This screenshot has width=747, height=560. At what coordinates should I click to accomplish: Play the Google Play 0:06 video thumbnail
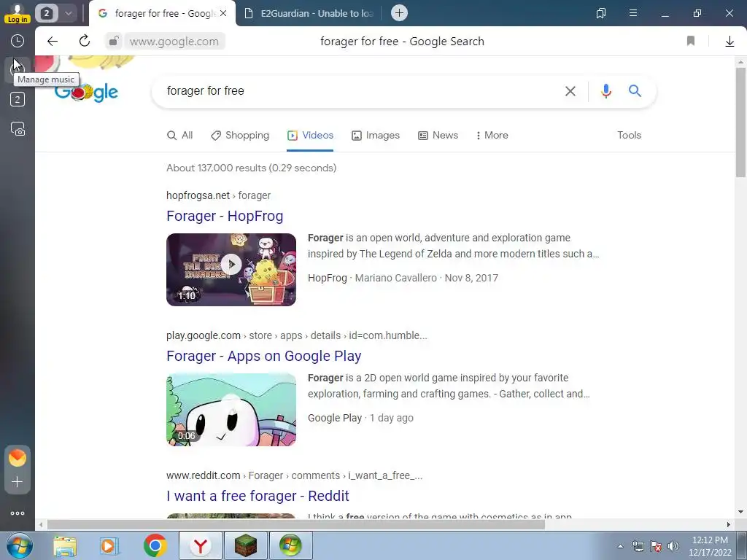(231, 410)
